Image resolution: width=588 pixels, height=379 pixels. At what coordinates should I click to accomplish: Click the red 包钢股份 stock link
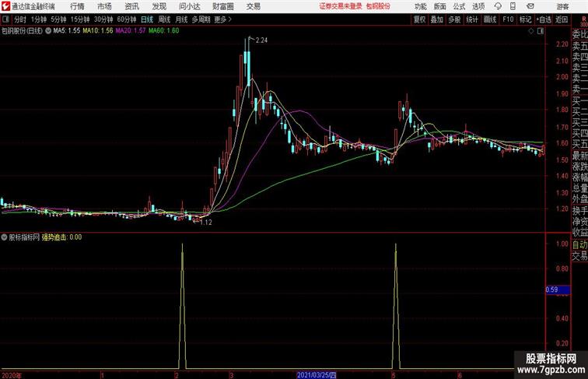[x=378, y=6]
